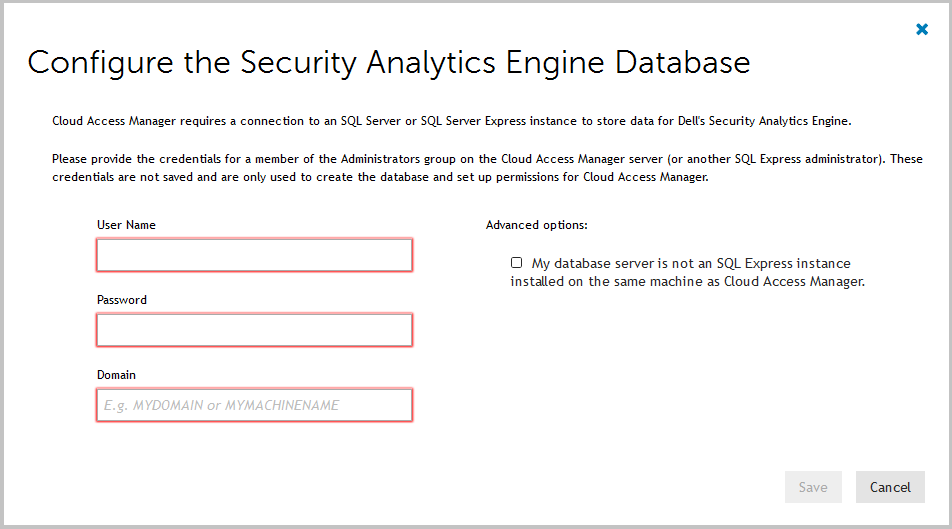Enable the non-SQL Express database server checkbox
Viewport: 952px width, 529px height.
tap(516, 263)
